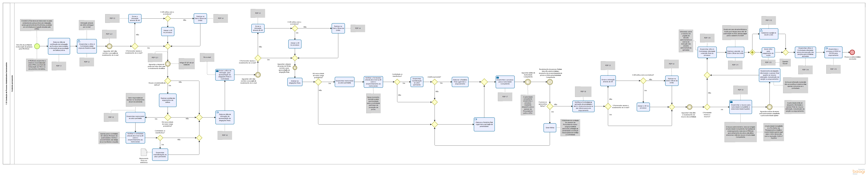Image resolution: width=868 pixels, height=179 pixels.
Task: Select timer event for 10 calendar days final allegations
Action: pos(295,68)
